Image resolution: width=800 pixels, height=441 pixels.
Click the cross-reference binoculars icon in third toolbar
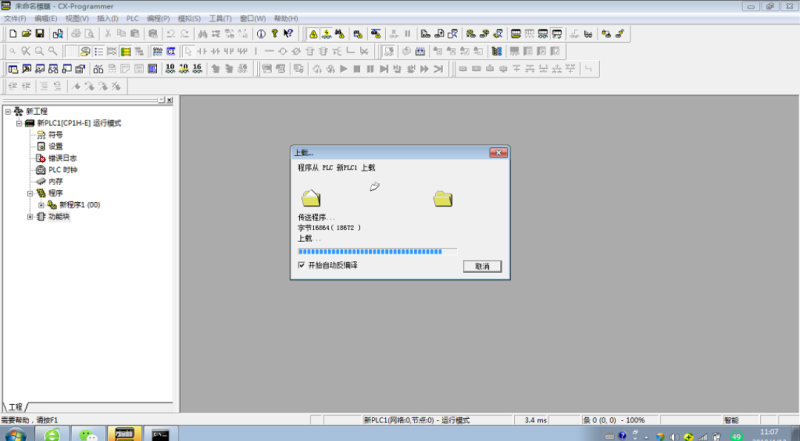(98, 68)
